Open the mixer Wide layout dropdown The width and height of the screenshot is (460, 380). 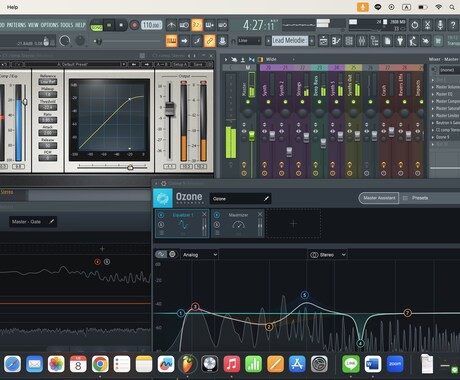[279, 59]
